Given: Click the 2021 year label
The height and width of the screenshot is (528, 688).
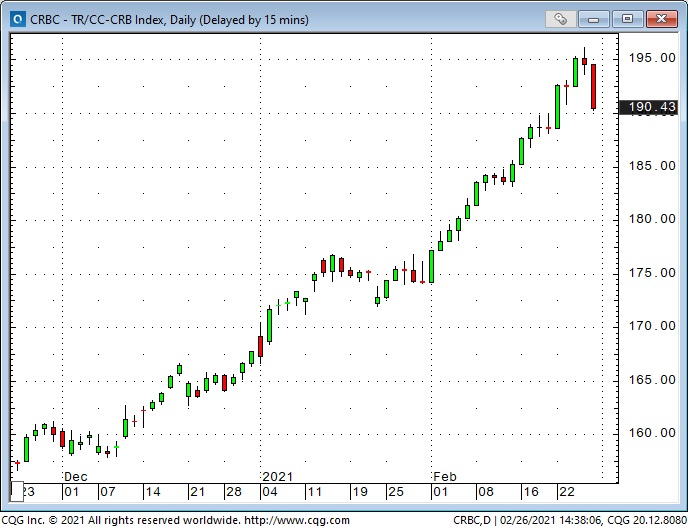Looking at the screenshot, I should click(277, 477).
